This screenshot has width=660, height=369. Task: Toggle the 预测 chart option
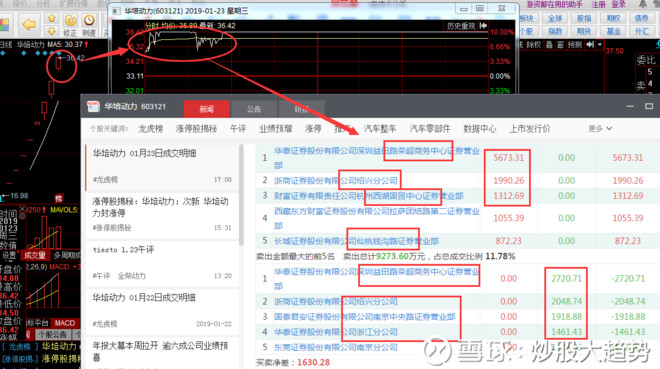point(575,44)
